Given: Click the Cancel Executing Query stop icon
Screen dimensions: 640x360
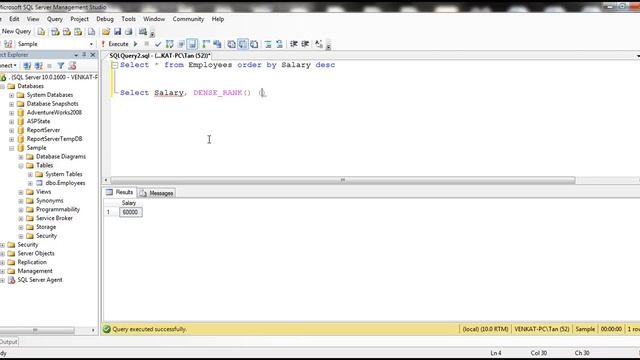Looking at the screenshot, I should tap(147, 44).
